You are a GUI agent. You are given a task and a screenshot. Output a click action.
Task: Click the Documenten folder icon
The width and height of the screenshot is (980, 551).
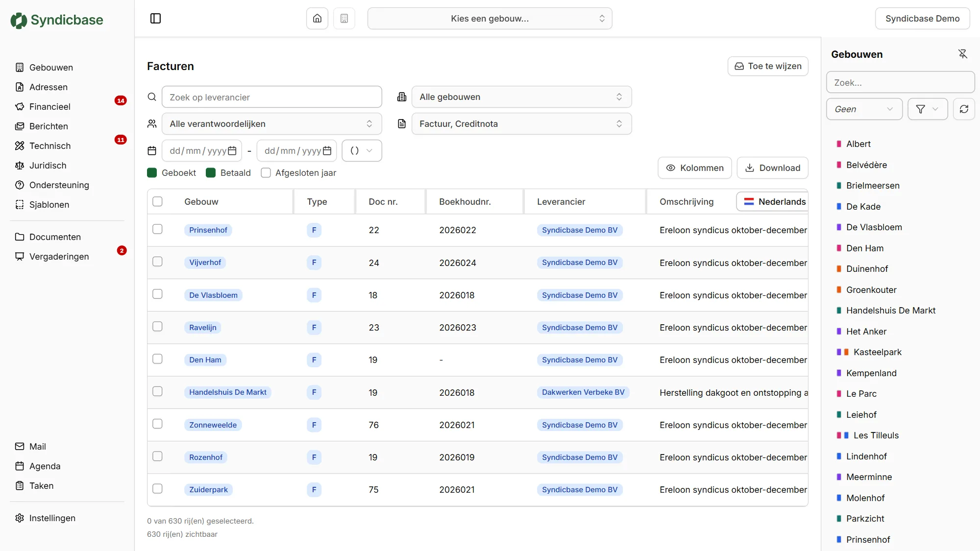(20, 237)
